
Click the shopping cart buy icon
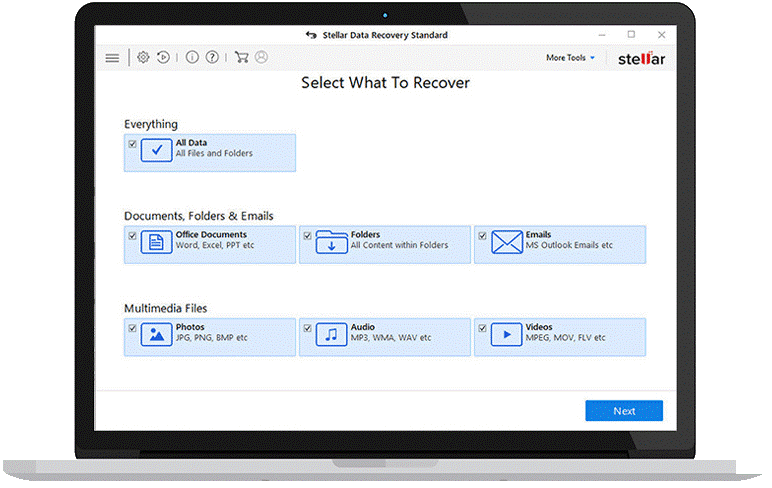point(241,58)
